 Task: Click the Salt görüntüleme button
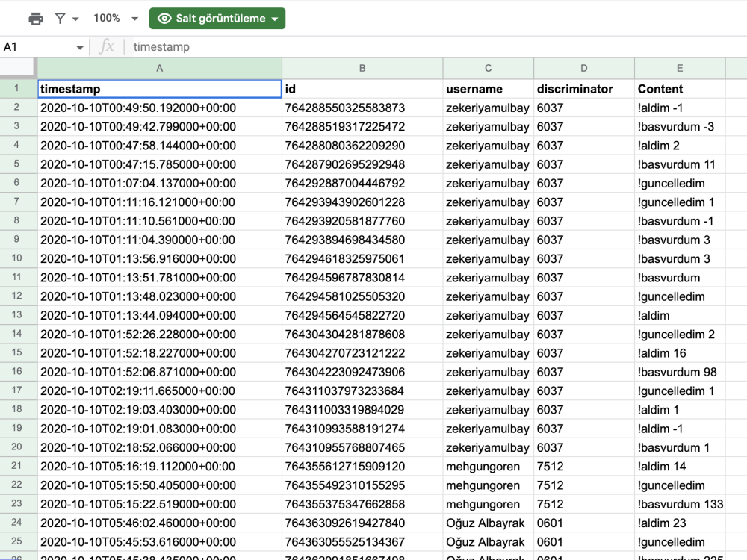[x=217, y=17]
